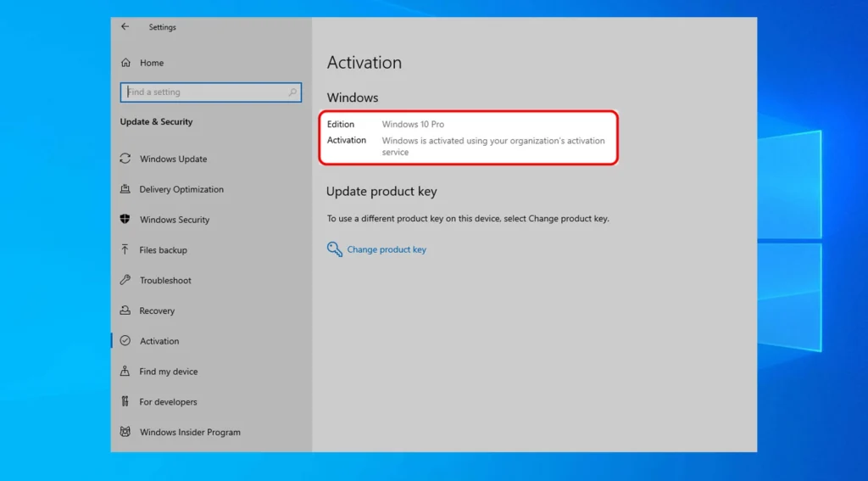Viewport: 868px width, 481px height.
Task: Click the Windows Update refresh icon
Action: point(125,159)
